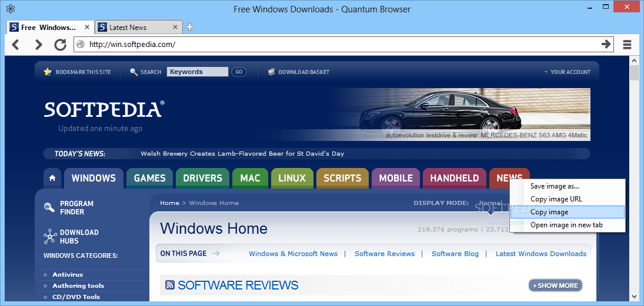Screen dimensions: 644x306
Task: Open the DRIVERS site tab
Action: tap(202, 178)
